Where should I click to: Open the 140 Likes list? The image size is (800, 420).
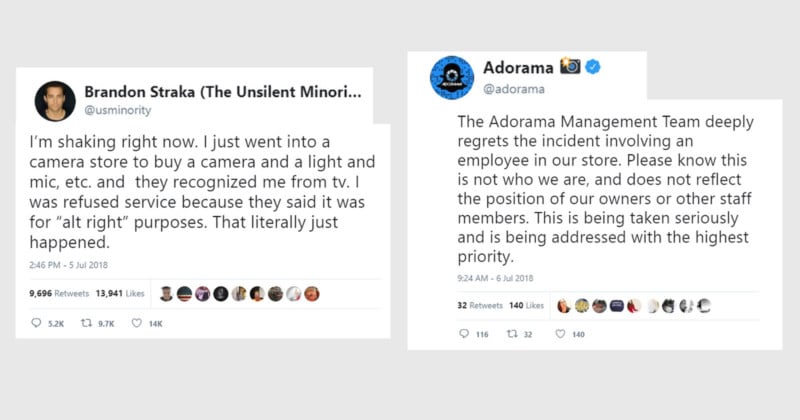click(528, 305)
